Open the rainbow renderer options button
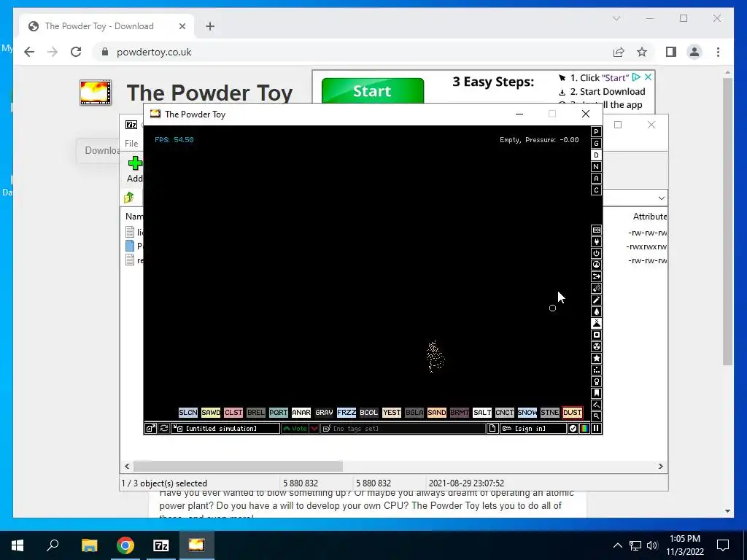This screenshot has height=560, width=747. pos(584,429)
